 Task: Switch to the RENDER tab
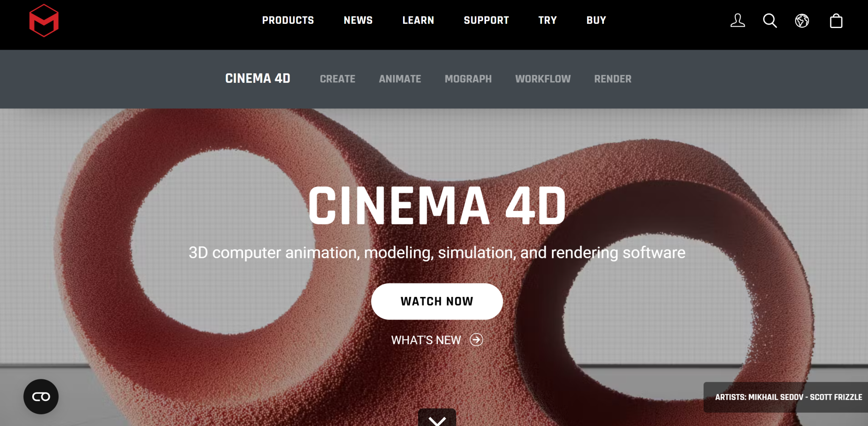(x=612, y=79)
